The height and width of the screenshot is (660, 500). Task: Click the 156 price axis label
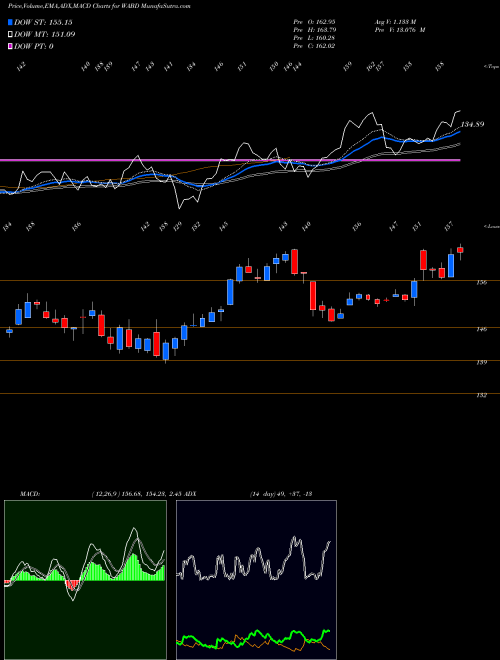(481, 282)
